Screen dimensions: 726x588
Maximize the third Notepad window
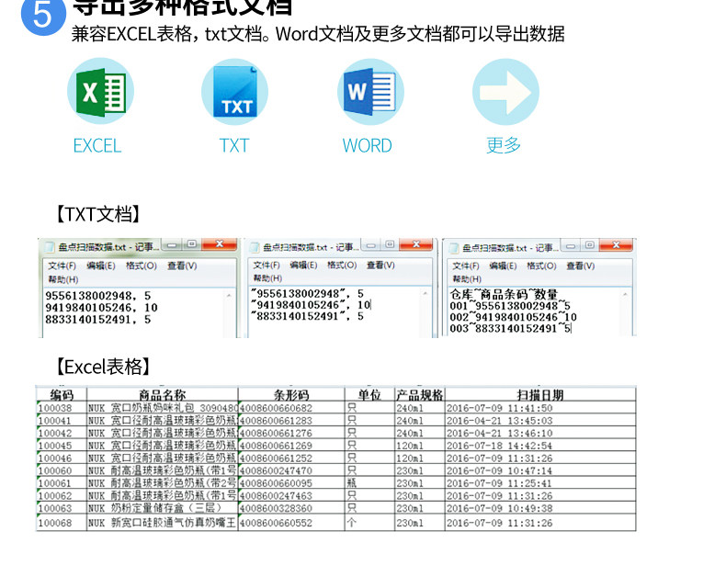589,245
